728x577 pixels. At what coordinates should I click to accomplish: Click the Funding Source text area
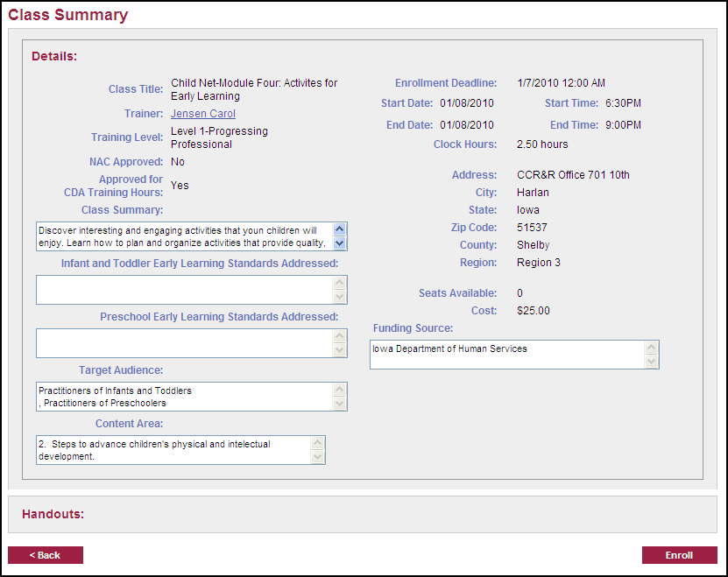point(506,355)
